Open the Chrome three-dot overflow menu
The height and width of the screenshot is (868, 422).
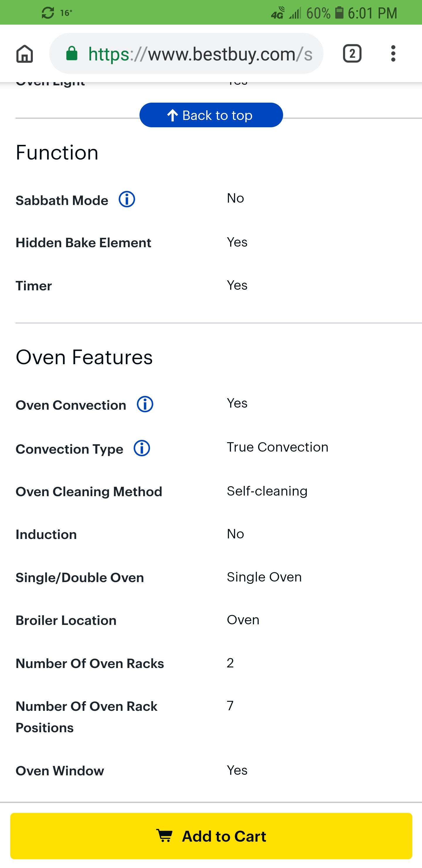(x=393, y=54)
